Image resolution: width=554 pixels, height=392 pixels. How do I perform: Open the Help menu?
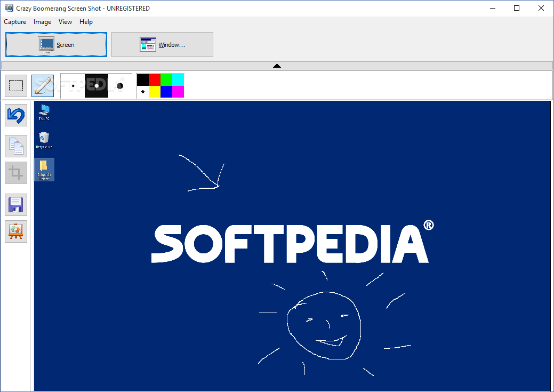(x=86, y=22)
